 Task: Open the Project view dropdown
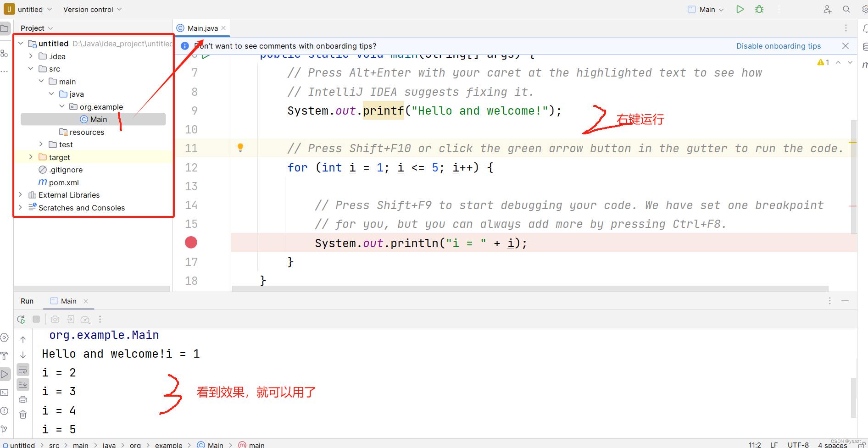click(37, 28)
